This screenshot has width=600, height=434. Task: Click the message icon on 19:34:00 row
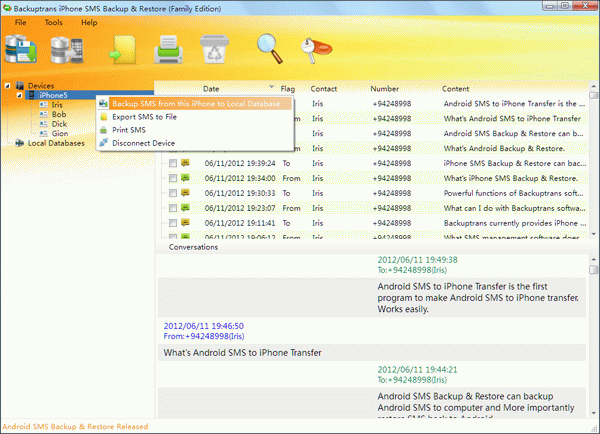tap(185, 178)
